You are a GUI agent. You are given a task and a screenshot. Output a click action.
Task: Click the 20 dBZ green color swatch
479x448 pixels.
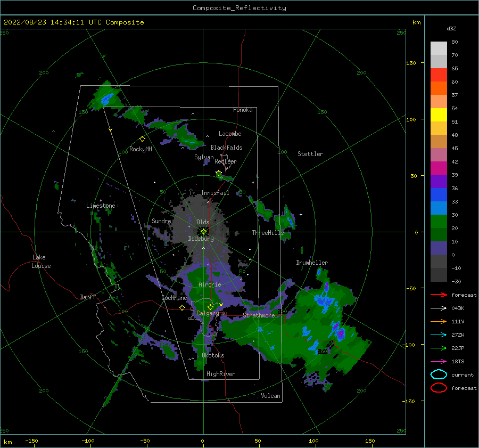tap(439, 222)
